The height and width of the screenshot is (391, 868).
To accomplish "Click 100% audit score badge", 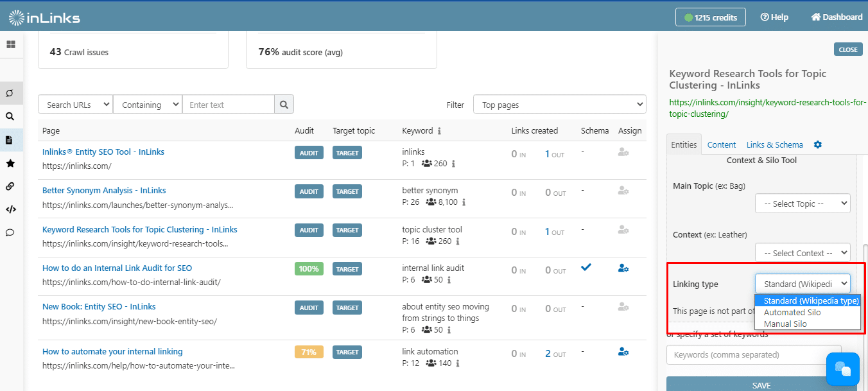I will (x=309, y=269).
